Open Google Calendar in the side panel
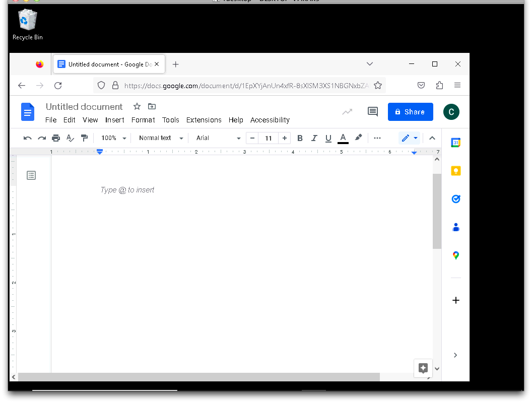The height and width of the screenshot is (403, 532). [455, 143]
